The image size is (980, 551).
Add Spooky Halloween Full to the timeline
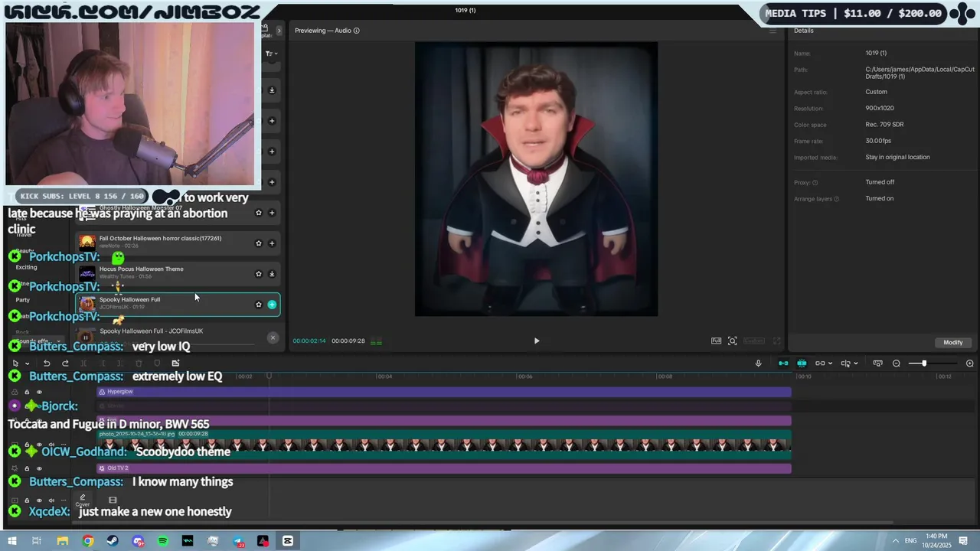pyautogui.click(x=272, y=305)
